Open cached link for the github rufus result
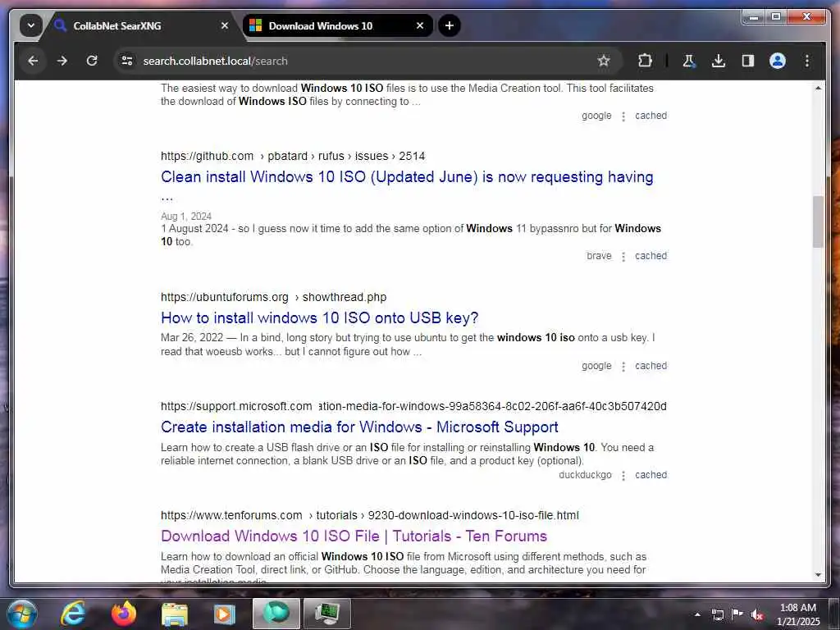Image resolution: width=840 pixels, height=630 pixels. pyautogui.click(x=651, y=256)
